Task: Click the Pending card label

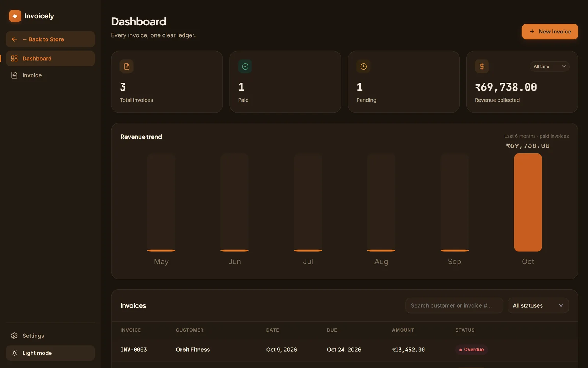Action: (x=366, y=100)
